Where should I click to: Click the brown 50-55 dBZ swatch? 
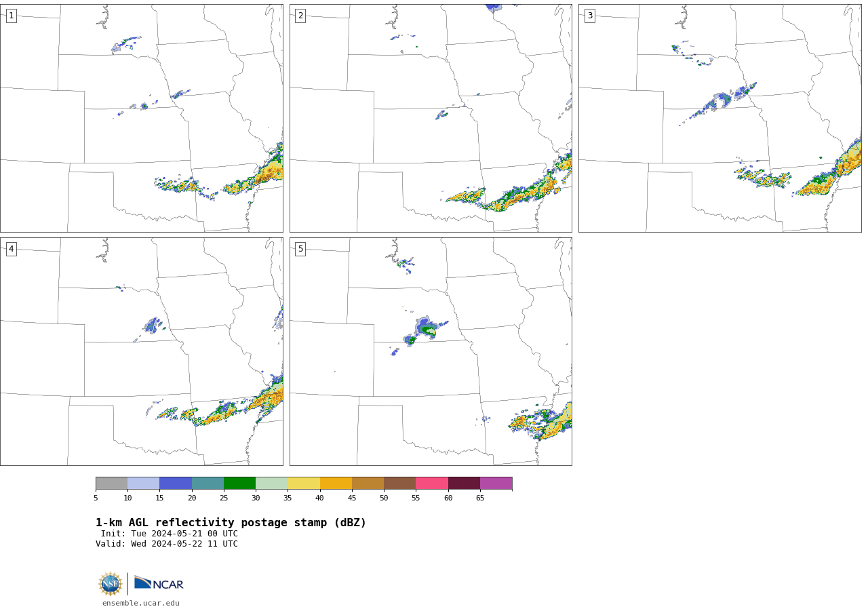pos(399,483)
